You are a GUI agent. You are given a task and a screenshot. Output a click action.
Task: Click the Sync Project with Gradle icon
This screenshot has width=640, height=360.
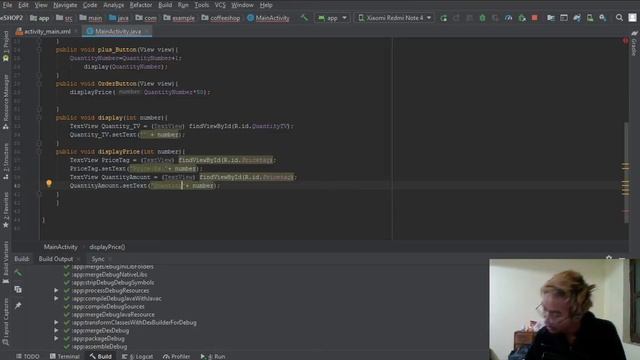[x=577, y=18]
